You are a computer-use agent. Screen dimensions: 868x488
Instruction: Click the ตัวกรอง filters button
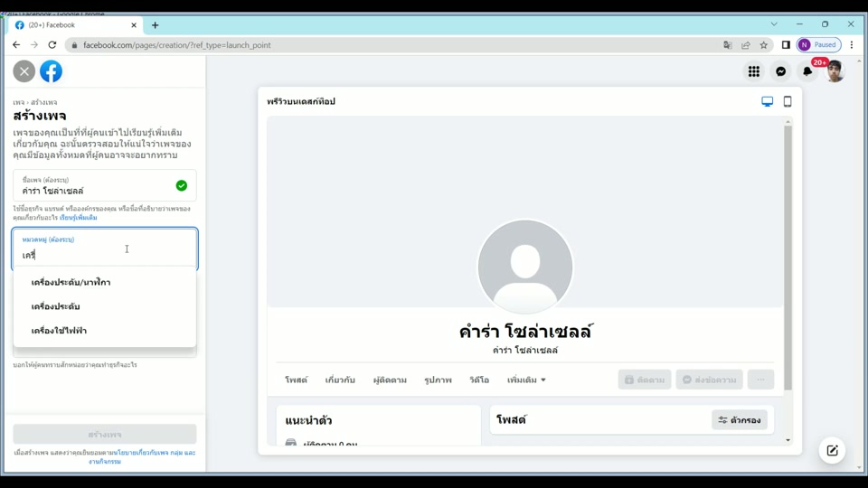pyautogui.click(x=739, y=420)
